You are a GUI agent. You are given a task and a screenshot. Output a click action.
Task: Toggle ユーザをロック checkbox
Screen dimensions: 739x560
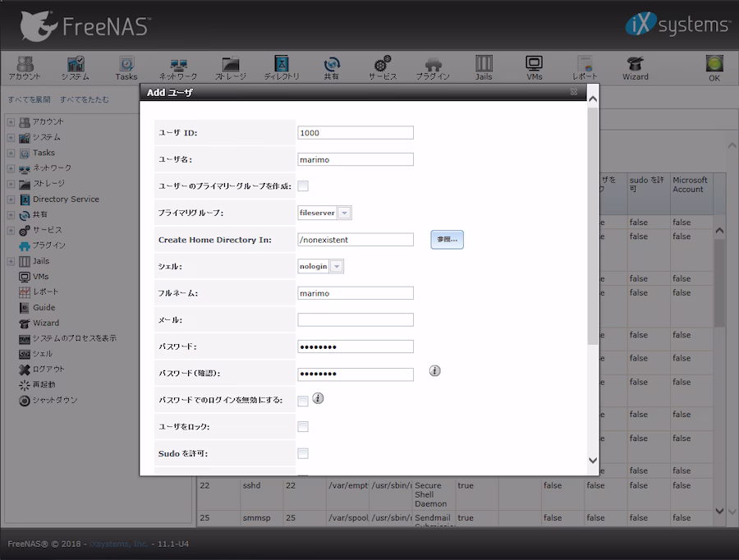point(303,427)
